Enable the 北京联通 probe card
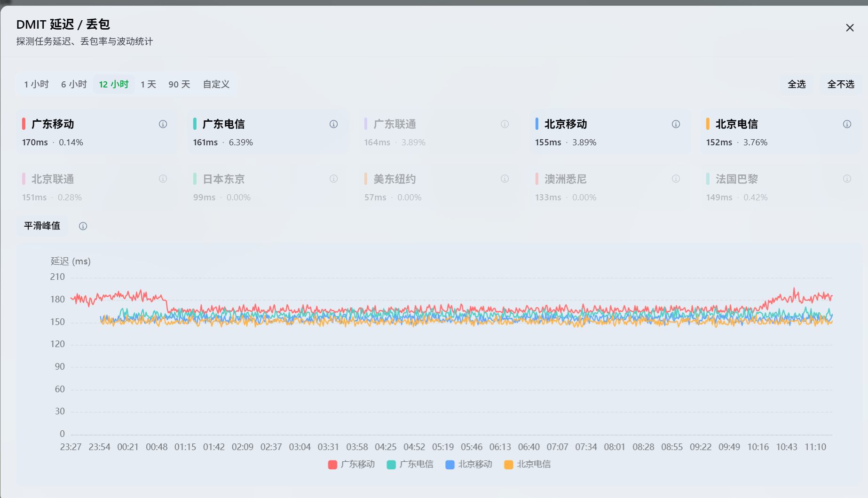The height and width of the screenshot is (498, 868). (96, 187)
